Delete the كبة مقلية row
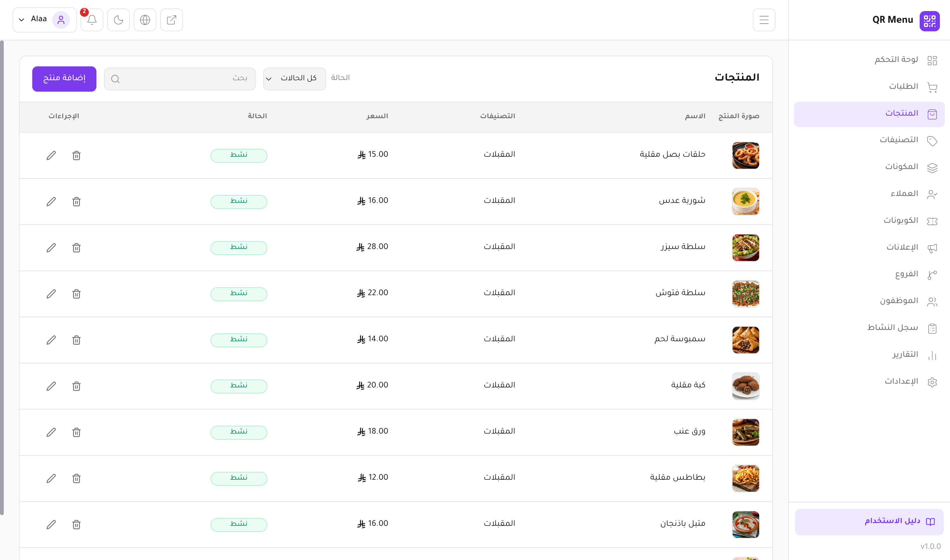This screenshot has height=560, width=950. tap(76, 386)
